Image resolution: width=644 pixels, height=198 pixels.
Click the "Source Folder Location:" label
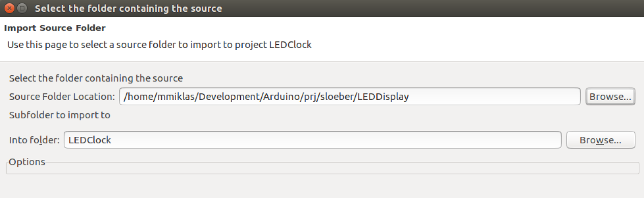[62, 97]
